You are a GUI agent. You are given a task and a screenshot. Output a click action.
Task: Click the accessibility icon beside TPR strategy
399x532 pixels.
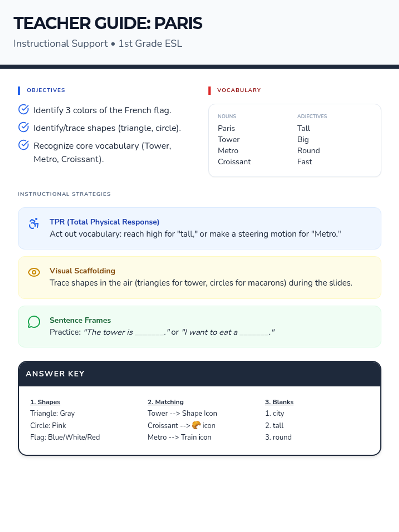34,223
